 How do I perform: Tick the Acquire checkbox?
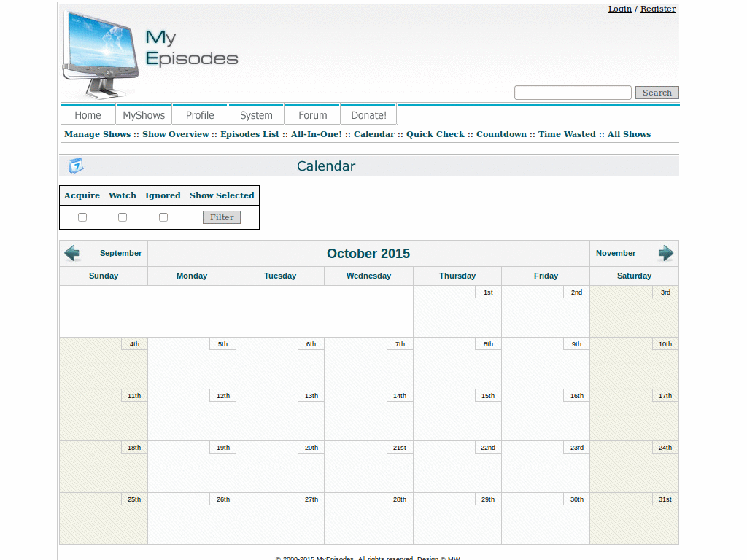82,217
